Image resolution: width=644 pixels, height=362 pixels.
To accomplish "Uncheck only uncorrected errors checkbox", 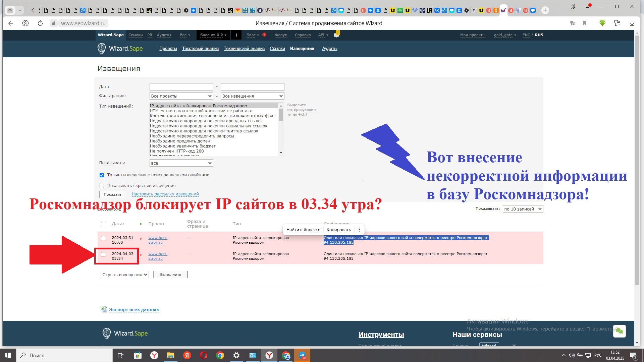I will [x=102, y=175].
